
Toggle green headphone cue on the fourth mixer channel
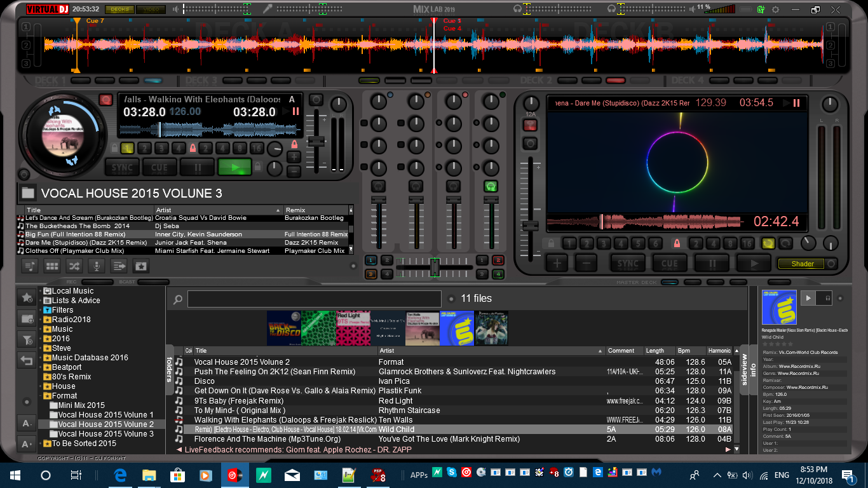point(491,186)
